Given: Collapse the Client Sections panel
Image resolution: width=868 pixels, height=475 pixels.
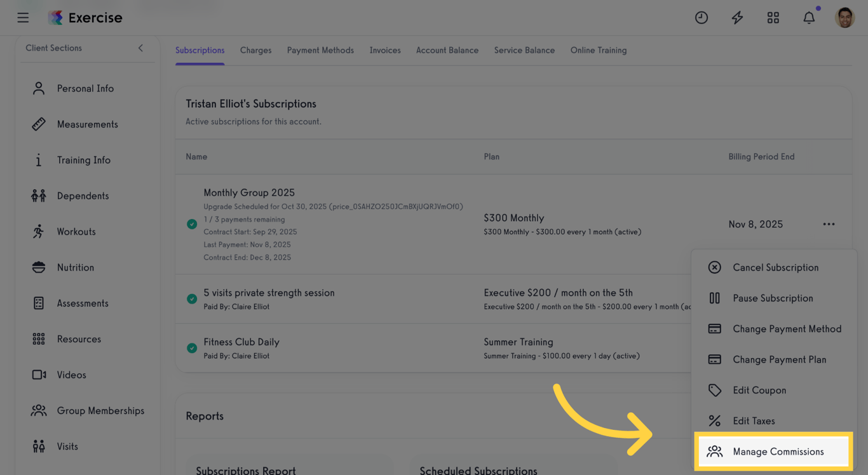Looking at the screenshot, I should click(x=140, y=48).
